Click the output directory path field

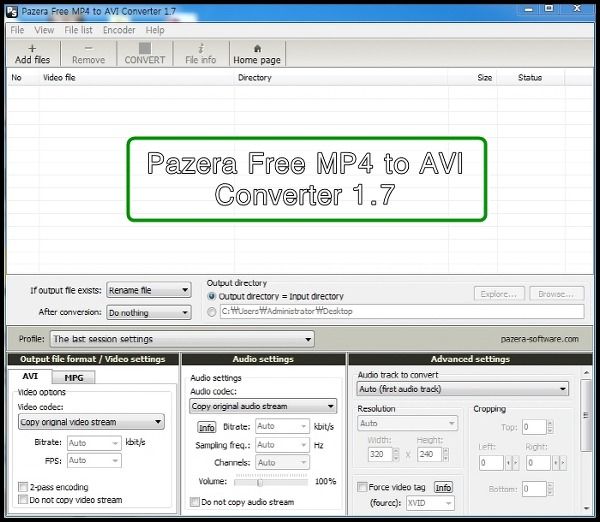tap(402, 311)
